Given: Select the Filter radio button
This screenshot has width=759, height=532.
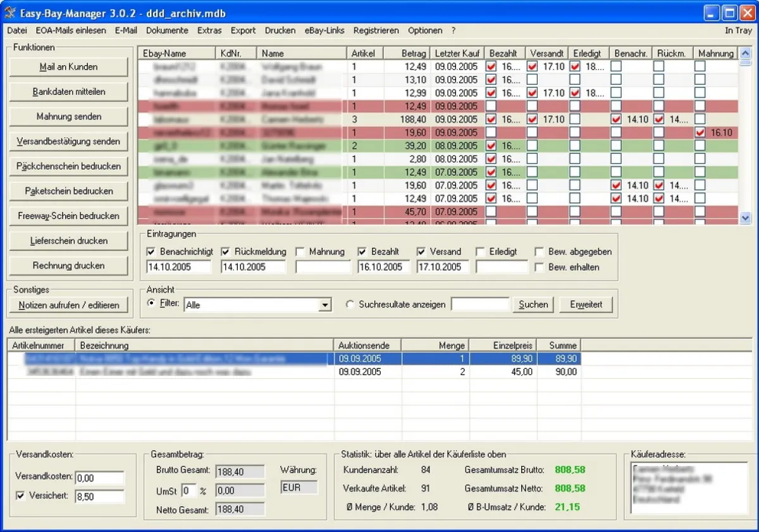Looking at the screenshot, I should 151,304.
